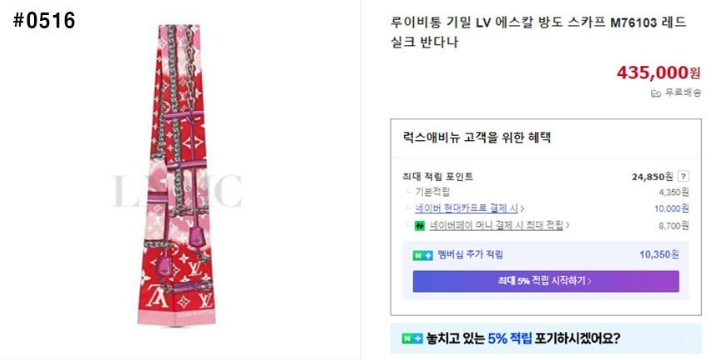Click the question mark help icon beside 24,850원
716x360 pixels.
coord(683,176)
